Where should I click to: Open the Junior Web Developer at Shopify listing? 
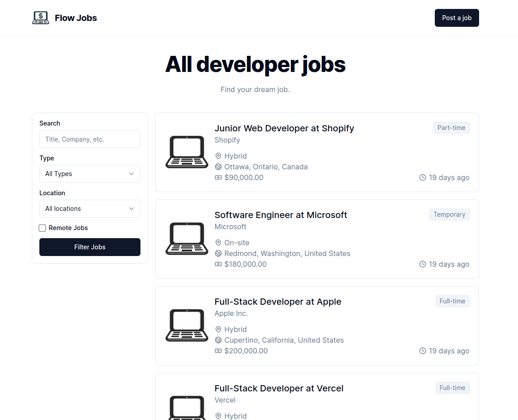[x=284, y=128]
